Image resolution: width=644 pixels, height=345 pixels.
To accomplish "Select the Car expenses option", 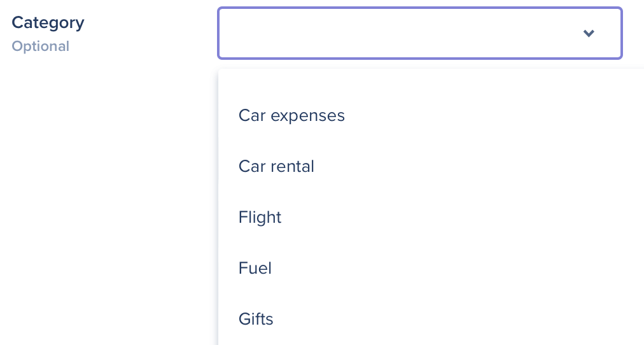I will pyautogui.click(x=291, y=115).
